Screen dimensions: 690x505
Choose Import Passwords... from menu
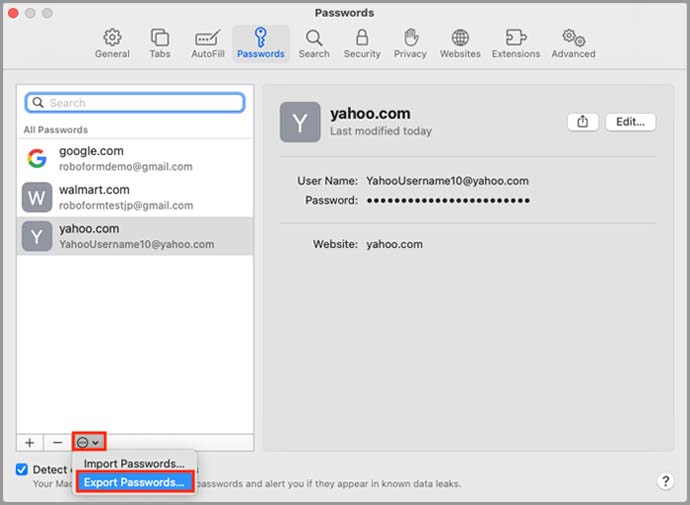(x=134, y=464)
